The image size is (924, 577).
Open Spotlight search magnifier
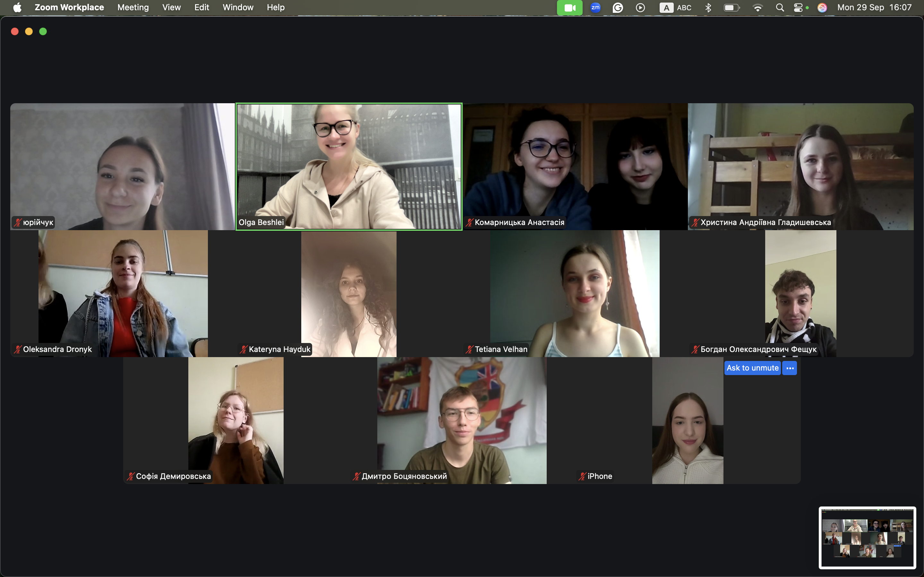point(780,8)
